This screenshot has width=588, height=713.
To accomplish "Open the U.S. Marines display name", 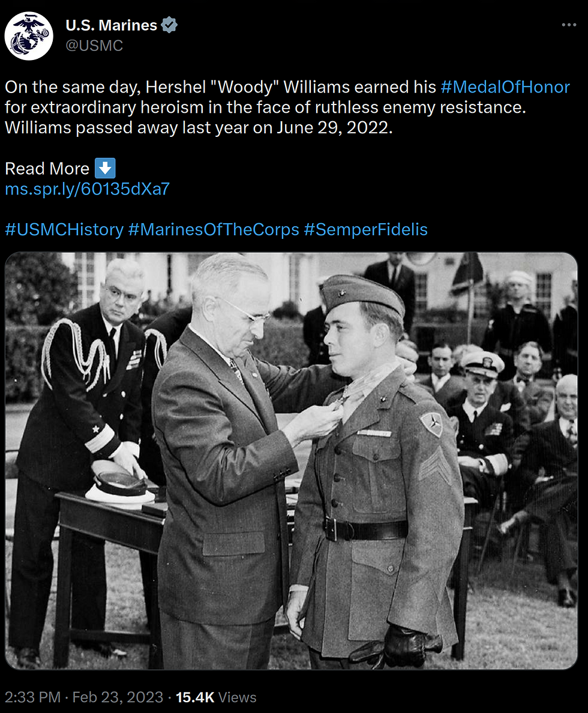I will (x=112, y=25).
